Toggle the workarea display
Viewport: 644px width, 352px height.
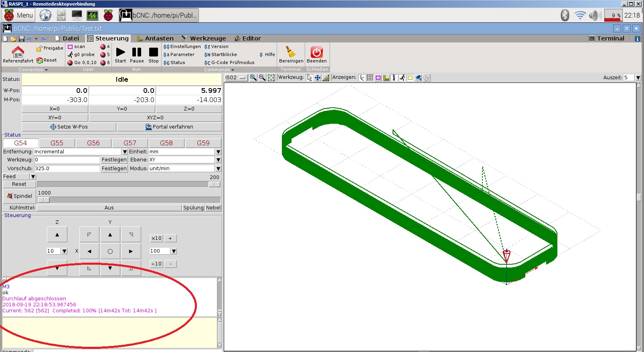[410, 78]
